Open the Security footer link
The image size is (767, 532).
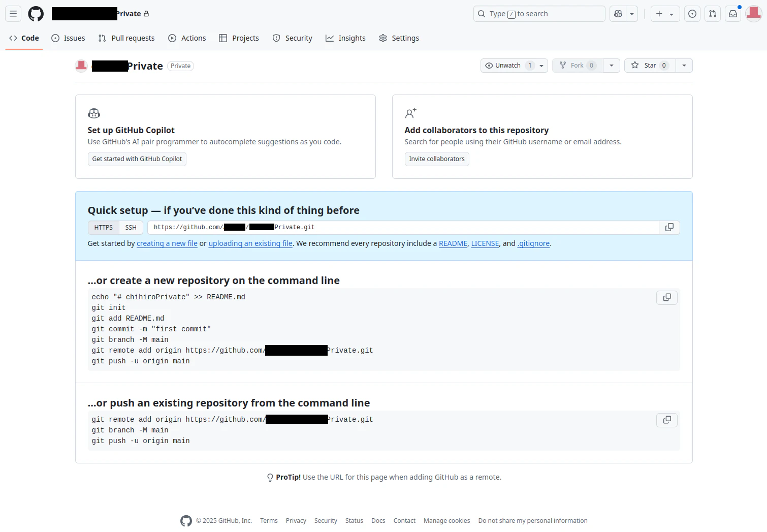[x=326, y=521]
